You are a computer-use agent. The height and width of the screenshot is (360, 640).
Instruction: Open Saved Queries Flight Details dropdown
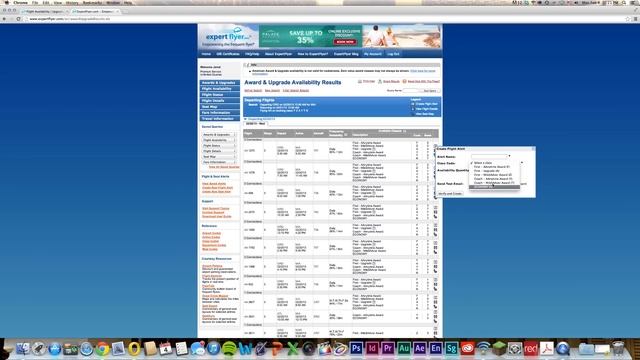pyautogui.click(x=219, y=151)
